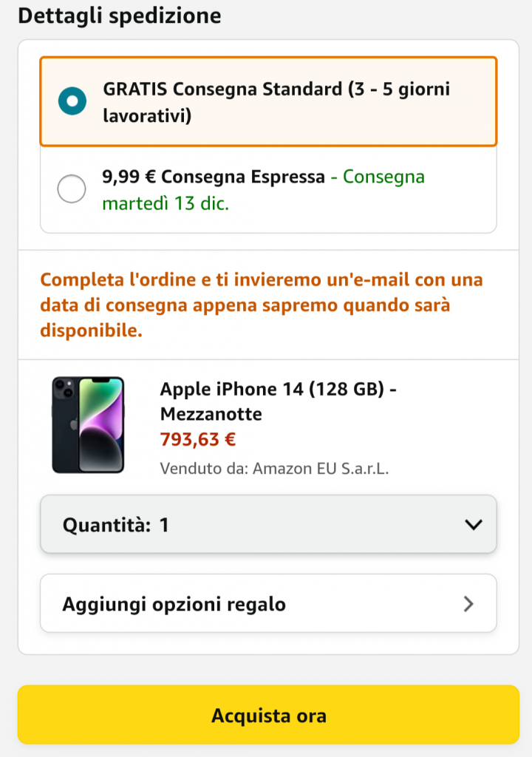Screen dimensions: 532x757
Task: Click "Venduto da: Amazon EU S.a.r.L." seller text
Action: point(274,468)
